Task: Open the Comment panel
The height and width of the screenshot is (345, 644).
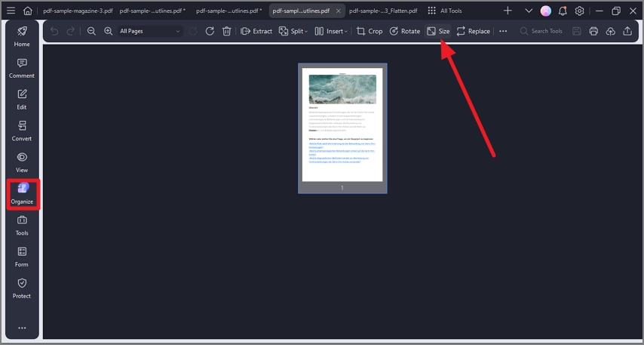Action: click(x=22, y=68)
